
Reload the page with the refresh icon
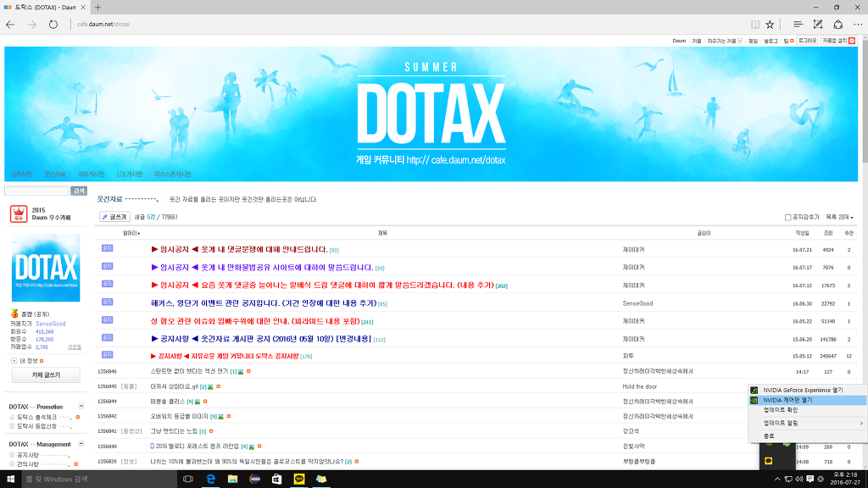[53, 25]
